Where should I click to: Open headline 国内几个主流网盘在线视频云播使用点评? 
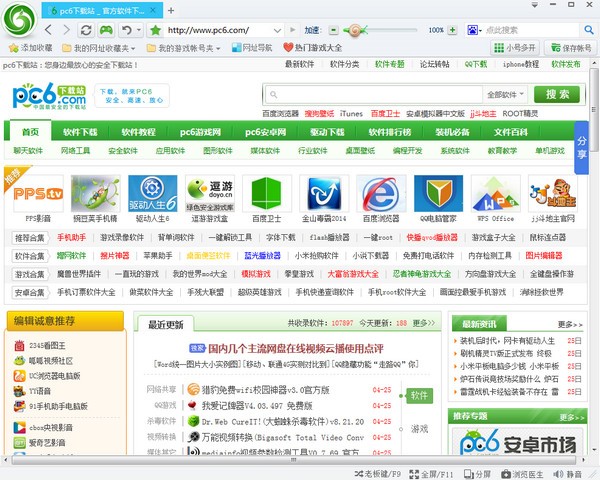click(x=295, y=348)
